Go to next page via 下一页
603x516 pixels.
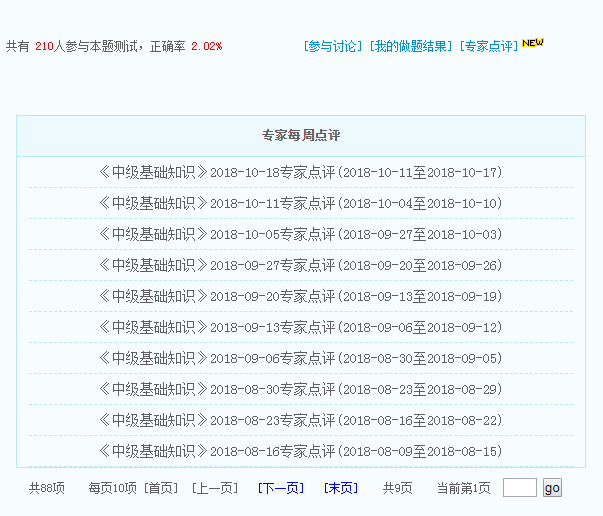click(x=281, y=488)
